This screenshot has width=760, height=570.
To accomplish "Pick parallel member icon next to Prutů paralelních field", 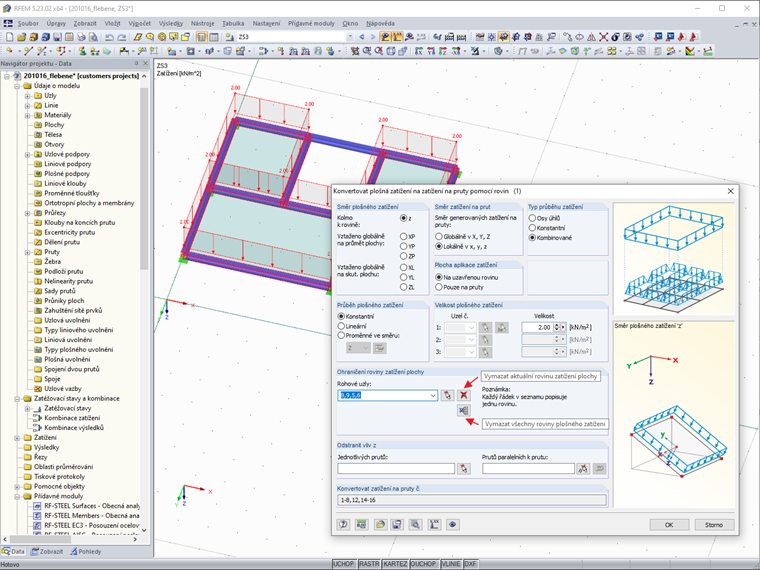I will click(x=583, y=469).
